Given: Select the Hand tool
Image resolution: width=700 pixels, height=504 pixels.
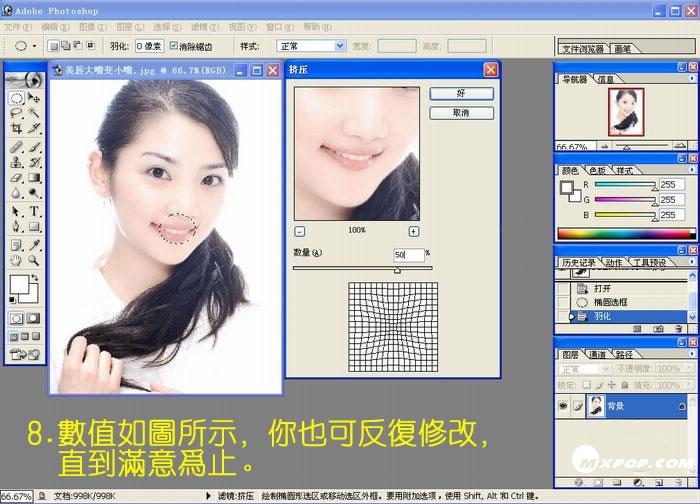Looking at the screenshot, I should [17, 260].
